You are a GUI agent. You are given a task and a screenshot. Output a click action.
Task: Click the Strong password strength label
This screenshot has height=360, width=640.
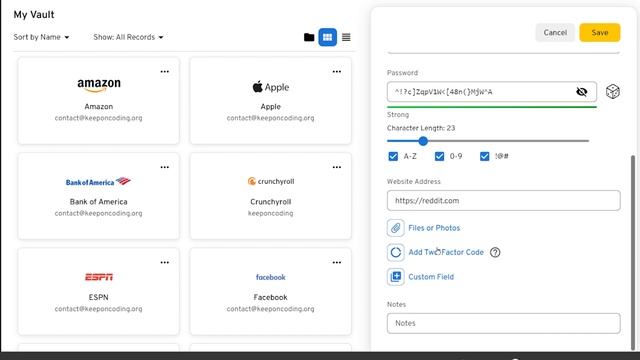click(398, 115)
